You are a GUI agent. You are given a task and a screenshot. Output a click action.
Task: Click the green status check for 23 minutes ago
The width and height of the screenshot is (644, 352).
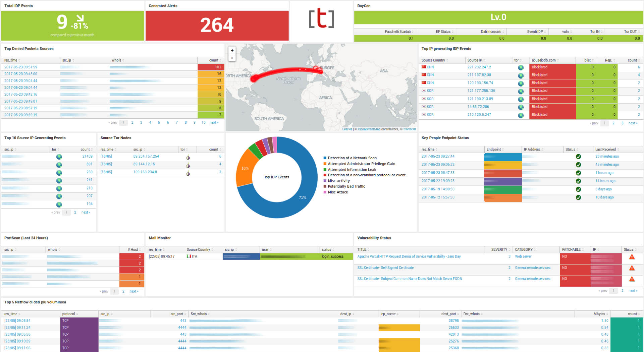pyautogui.click(x=578, y=157)
